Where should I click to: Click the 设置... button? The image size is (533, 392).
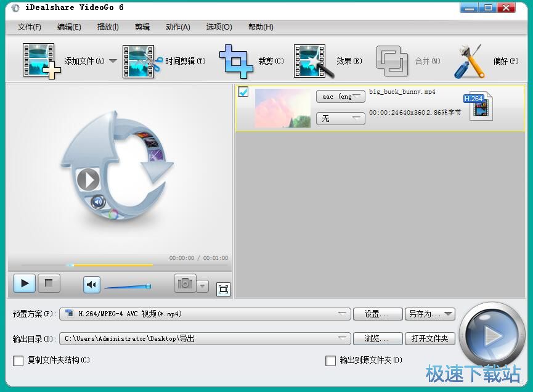[x=378, y=314]
